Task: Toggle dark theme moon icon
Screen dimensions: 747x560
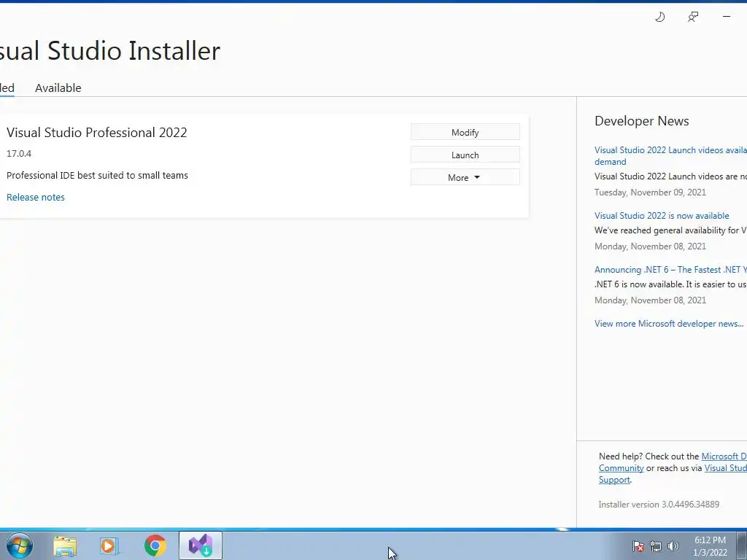Action: (x=659, y=17)
